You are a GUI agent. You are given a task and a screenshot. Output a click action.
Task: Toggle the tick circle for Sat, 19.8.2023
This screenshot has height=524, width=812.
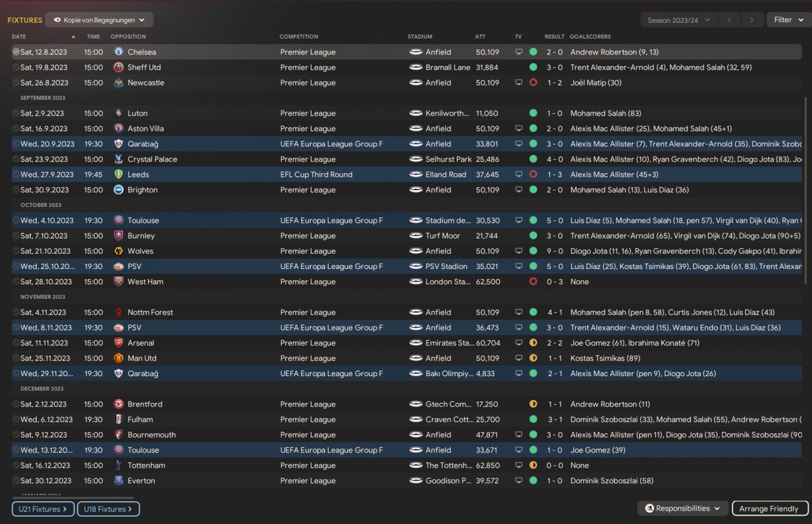pyautogui.click(x=16, y=67)
